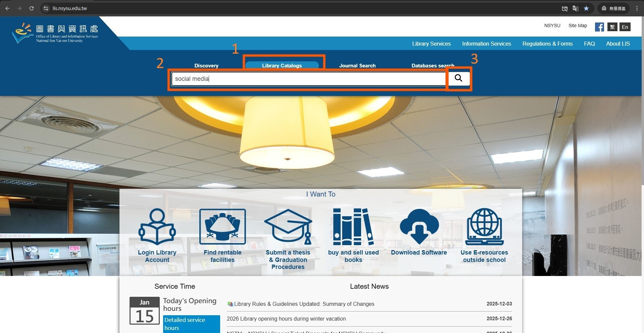Expand the Regulations & Forms menu

tap(547, 44)
